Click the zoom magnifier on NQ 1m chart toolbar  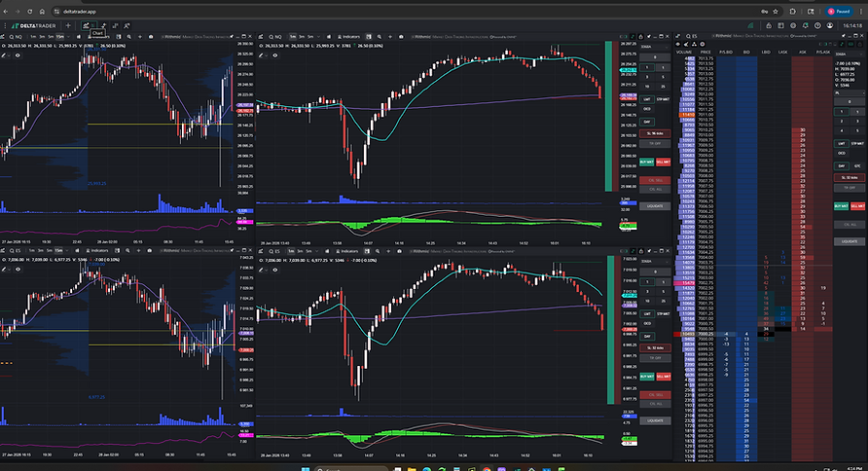click(380, 37)
